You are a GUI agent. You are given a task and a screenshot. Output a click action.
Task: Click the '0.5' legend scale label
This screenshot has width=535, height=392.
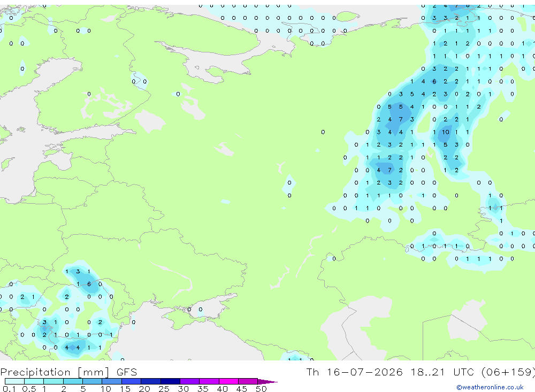pyautogui.click(x=29, y=389)
